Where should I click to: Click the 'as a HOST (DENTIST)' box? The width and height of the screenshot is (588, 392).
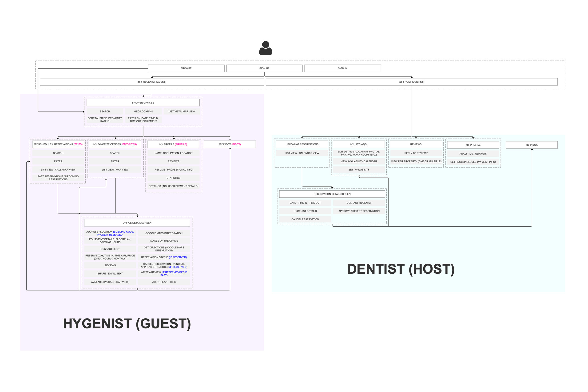coord(411,82)
